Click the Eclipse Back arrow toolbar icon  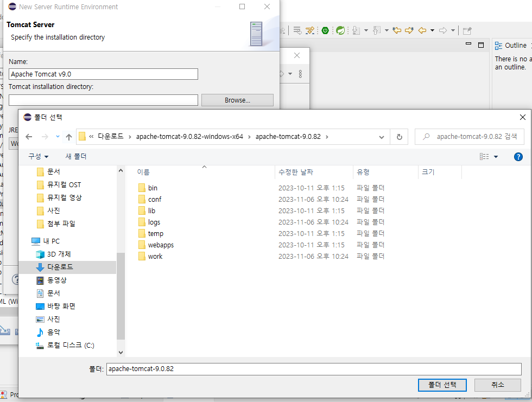pyautogui.click(x=422, y=30)
